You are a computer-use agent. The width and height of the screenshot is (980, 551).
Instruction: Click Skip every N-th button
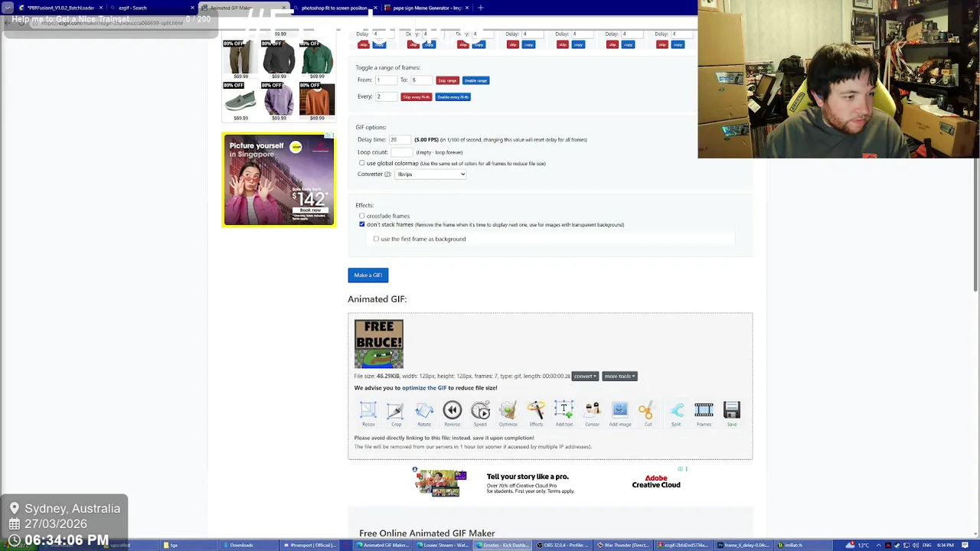pos(416,97)
